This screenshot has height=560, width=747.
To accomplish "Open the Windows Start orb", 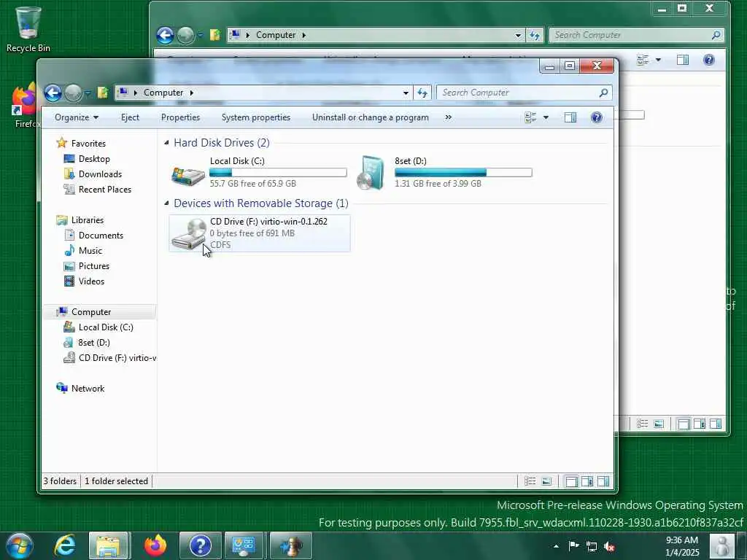I will [19, 545].
